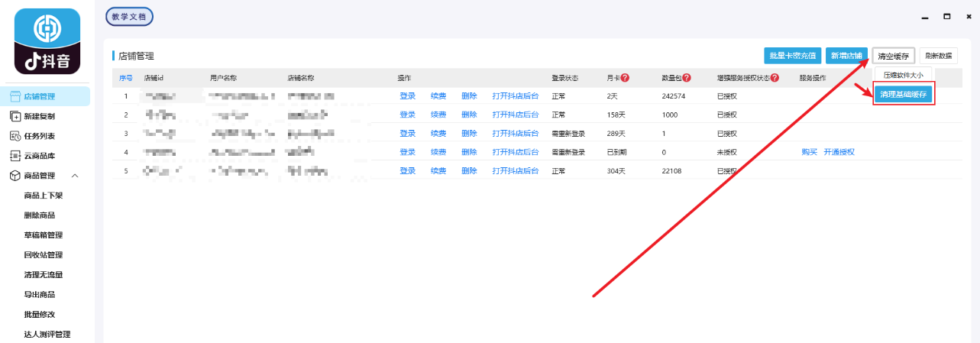
Task: Open the 清空缓存 dropdown button
Action: [x=893, y=56]
